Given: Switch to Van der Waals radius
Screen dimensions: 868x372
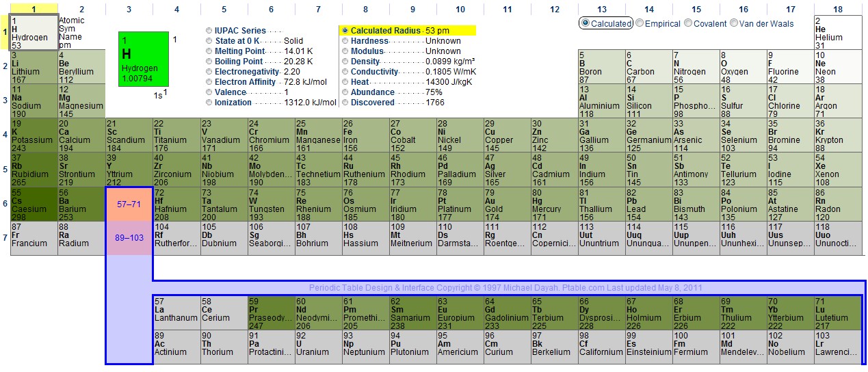Looking at the screenshot, I should tap(734, 23).
